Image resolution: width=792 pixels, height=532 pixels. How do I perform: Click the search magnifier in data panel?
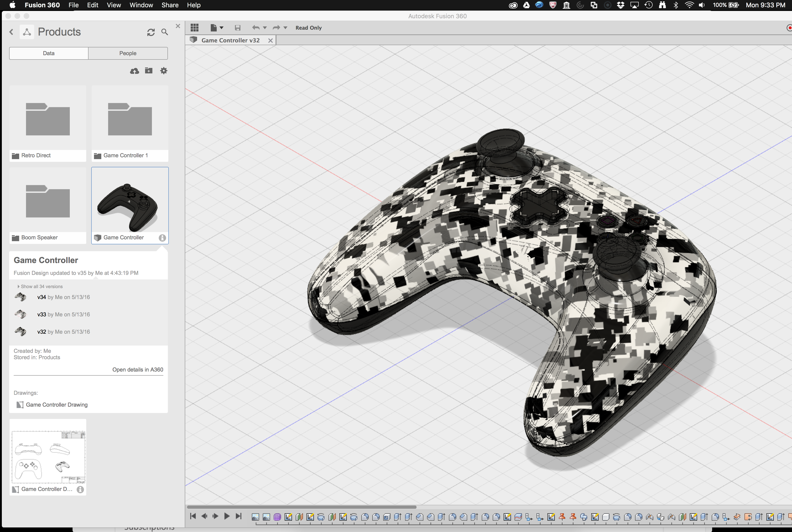click(x=165, y=32)
